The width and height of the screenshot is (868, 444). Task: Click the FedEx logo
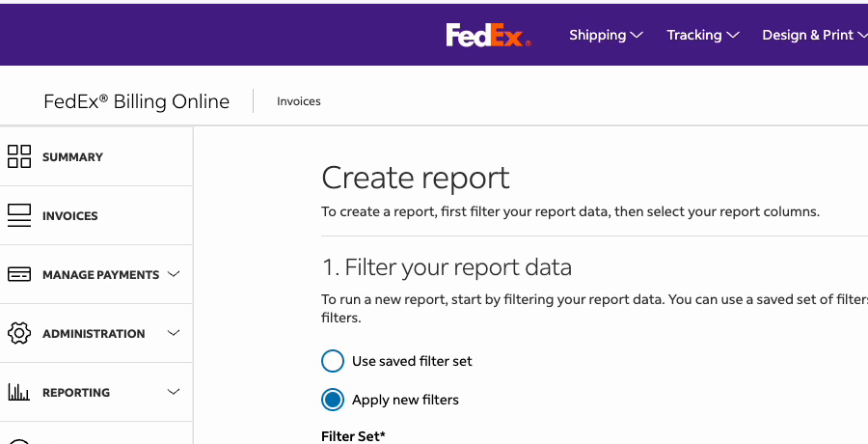488,35
